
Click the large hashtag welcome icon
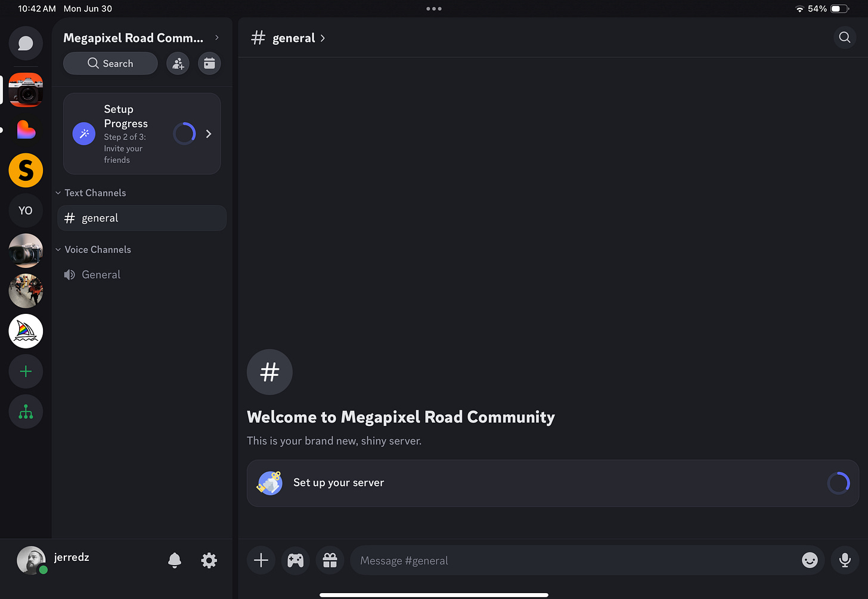tap(269, 372)
